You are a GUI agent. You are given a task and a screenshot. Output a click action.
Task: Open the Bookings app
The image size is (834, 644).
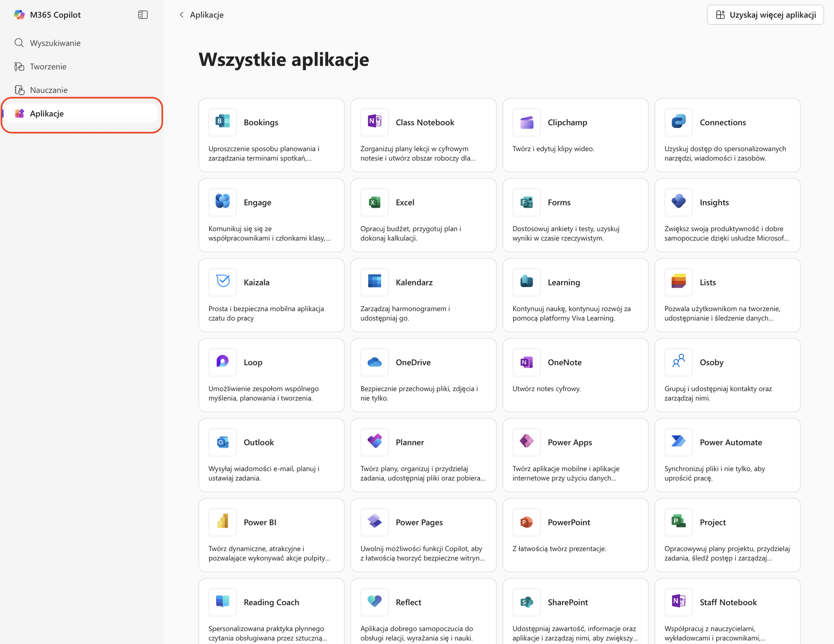(271, 135)
